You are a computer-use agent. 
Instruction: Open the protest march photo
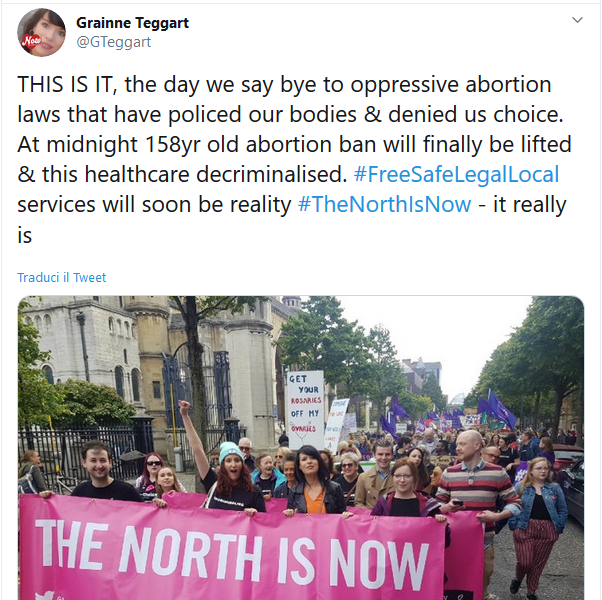(x=301, y=448)
